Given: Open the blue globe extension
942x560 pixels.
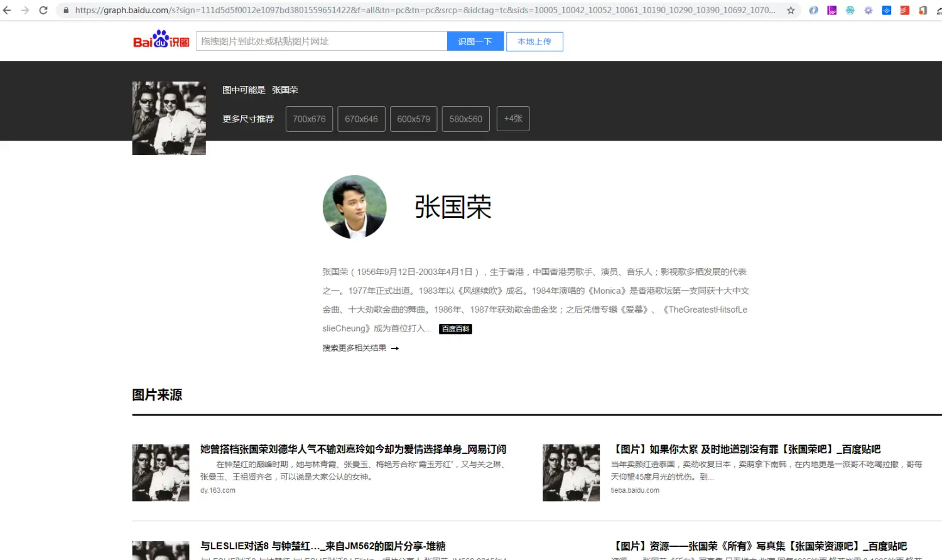Looking at the screenshot, I should click(813, 10).
